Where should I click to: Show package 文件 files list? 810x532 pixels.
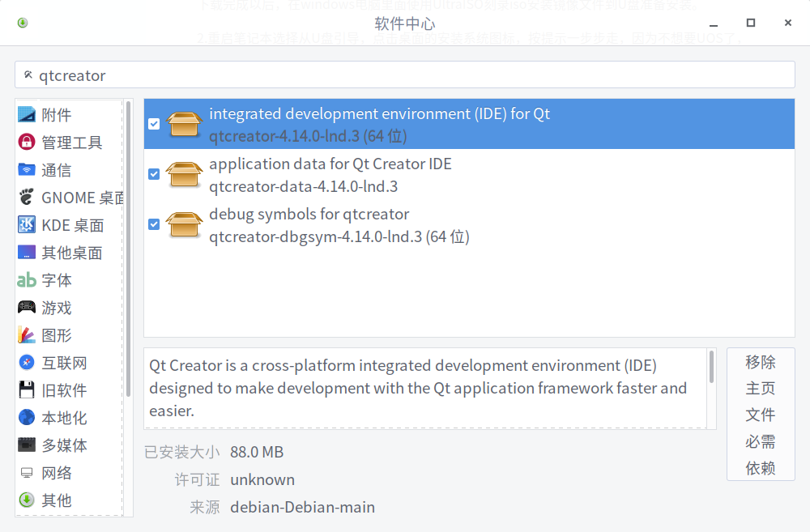click(x=761, y=415)
